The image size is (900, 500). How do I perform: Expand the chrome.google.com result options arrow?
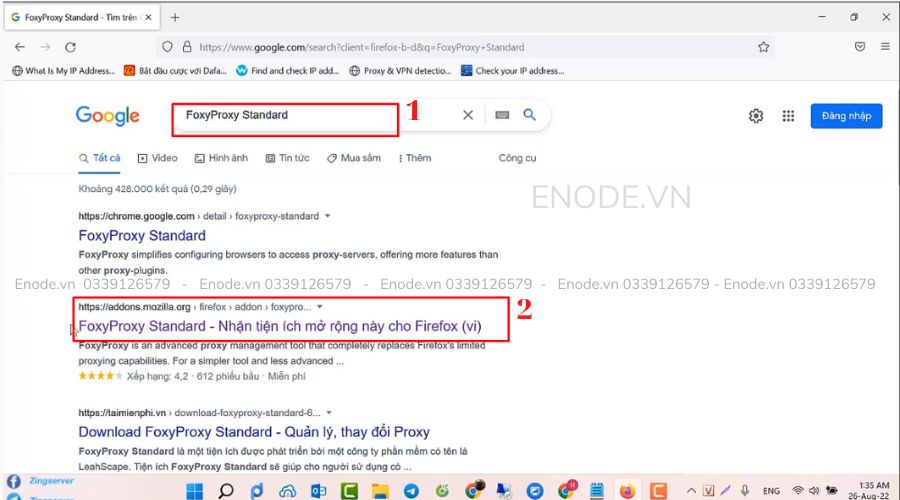point(328,216)
